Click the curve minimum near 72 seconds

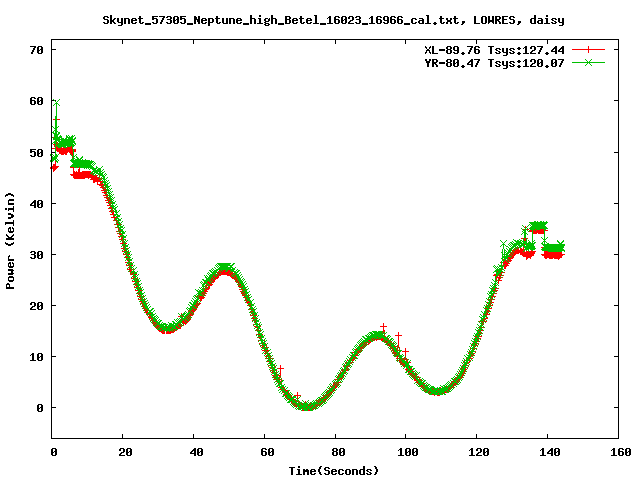(307, 406)
